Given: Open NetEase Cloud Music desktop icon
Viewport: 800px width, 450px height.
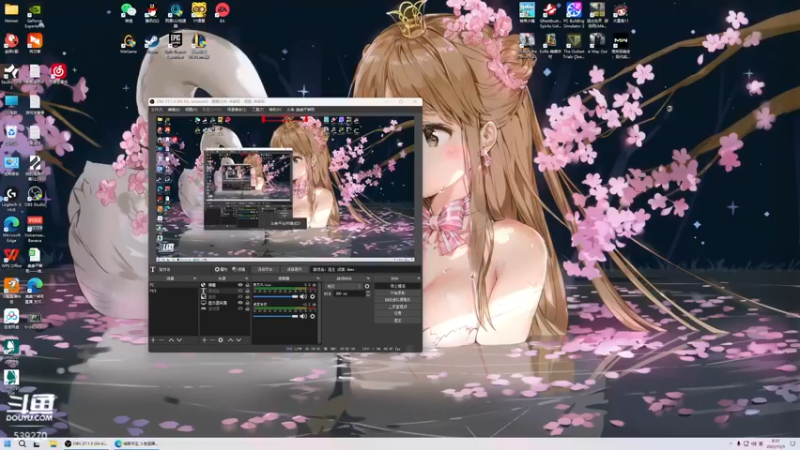Looking at the screenshot, I should coord(58,74).
